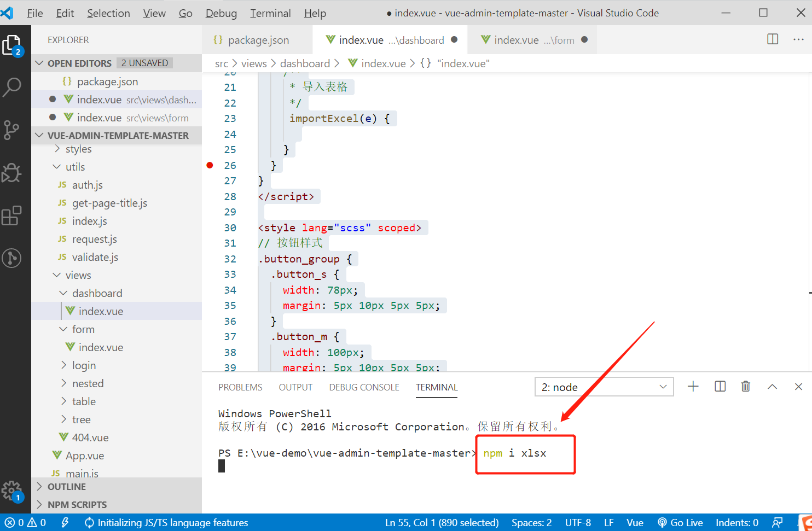
Task: Click 'Spaces: 2' indentation setting
Action: (x=531, y=523)
